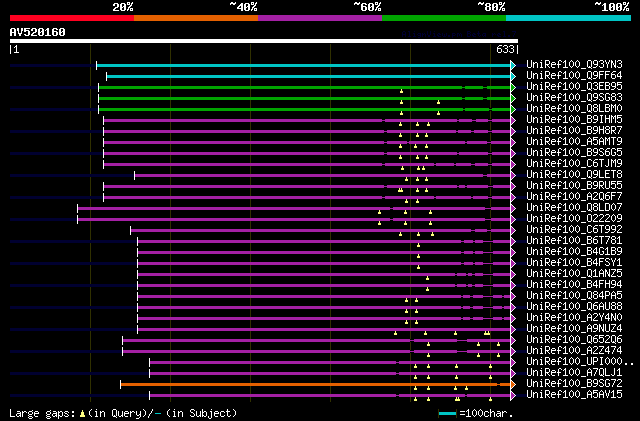Click the UniRef100_Q9SG83 label

(x=574, y=98)
